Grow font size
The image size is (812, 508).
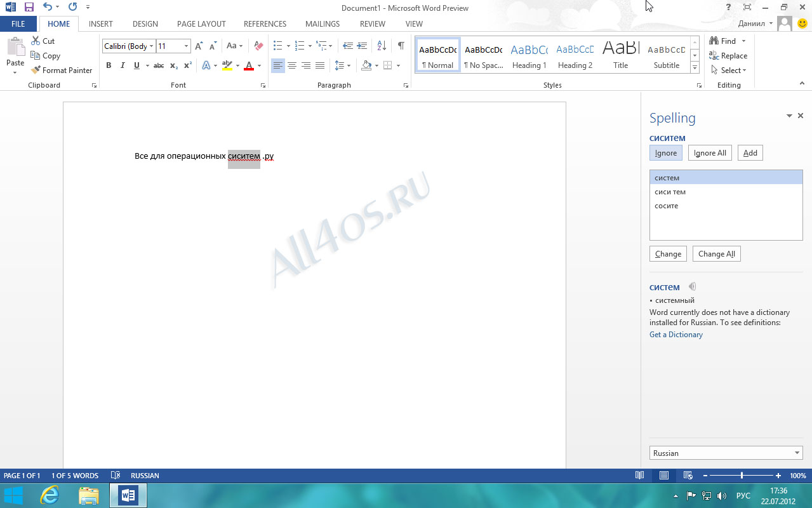coord(199,46)
